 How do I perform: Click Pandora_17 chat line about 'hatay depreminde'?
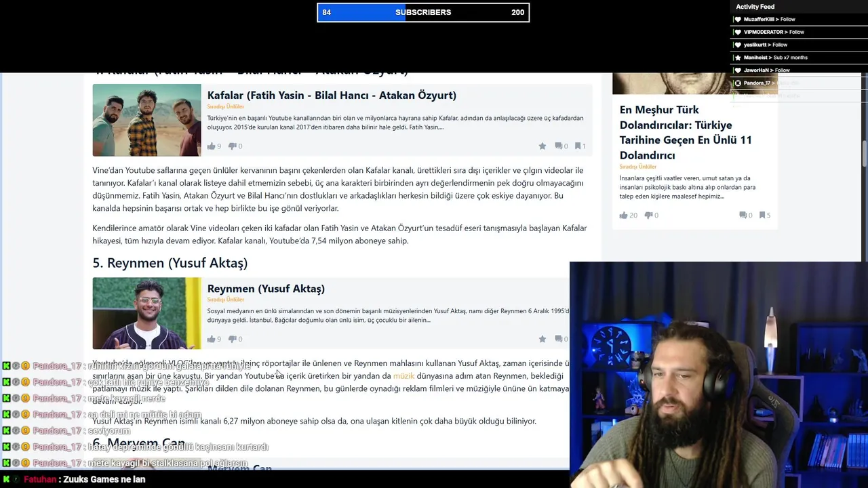pos(178,447)
